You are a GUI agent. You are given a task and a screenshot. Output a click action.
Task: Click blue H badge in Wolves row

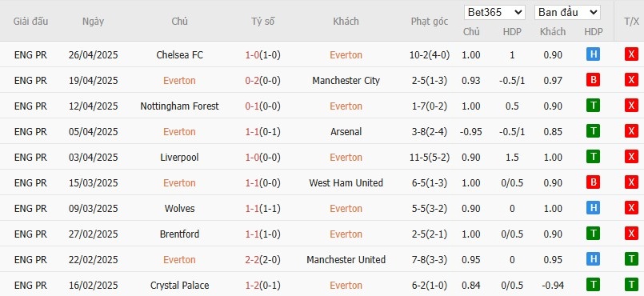pyautogui.click(x=593, y=208)
